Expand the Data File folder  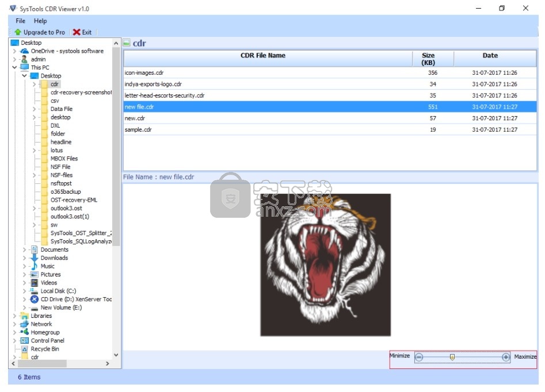(34, 109)
